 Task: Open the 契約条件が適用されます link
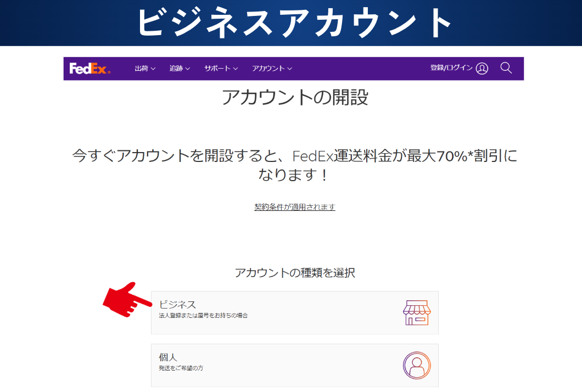click(295, 207)
